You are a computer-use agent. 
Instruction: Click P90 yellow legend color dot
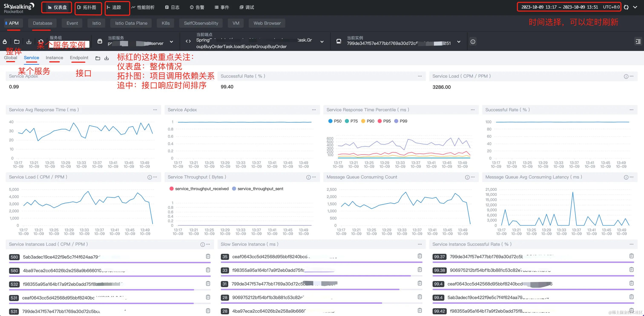point(363,121)
